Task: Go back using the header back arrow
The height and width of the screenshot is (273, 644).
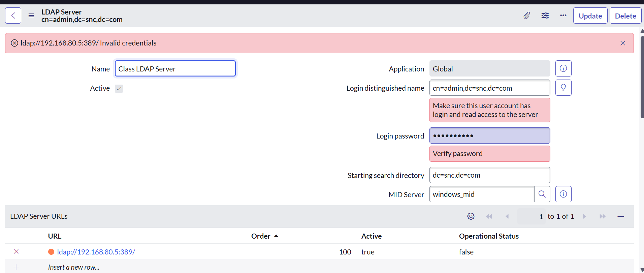Action: point(13,16)
